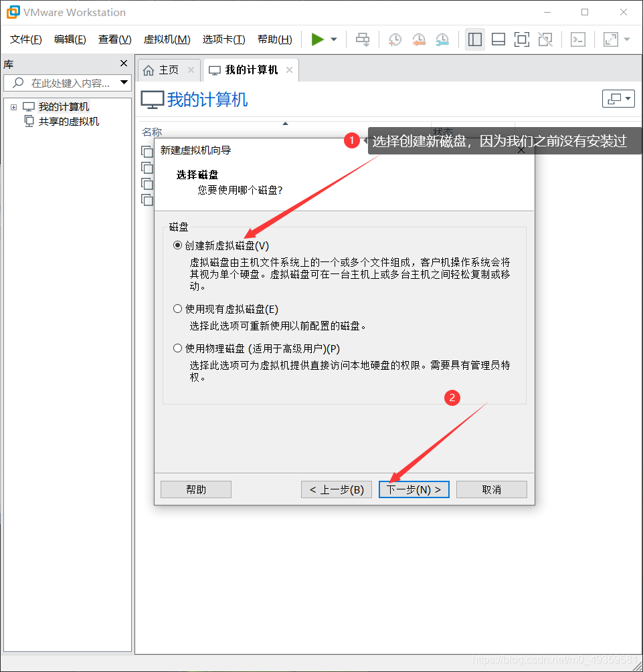
Task: Expand the 我的计算机 tree node
Action: (x=14, y=107)
